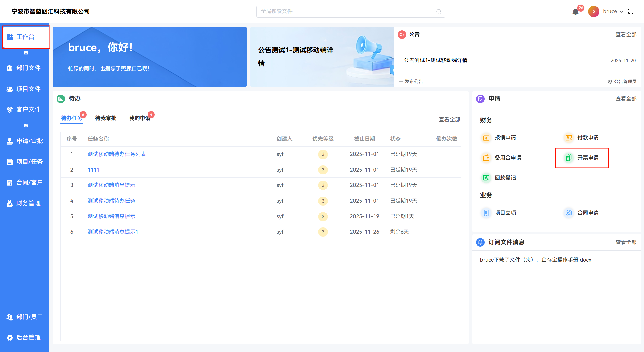This screenshot has width=644, height=352.
Task: Open 合同申请 contract request
Action: click(588, 213)
